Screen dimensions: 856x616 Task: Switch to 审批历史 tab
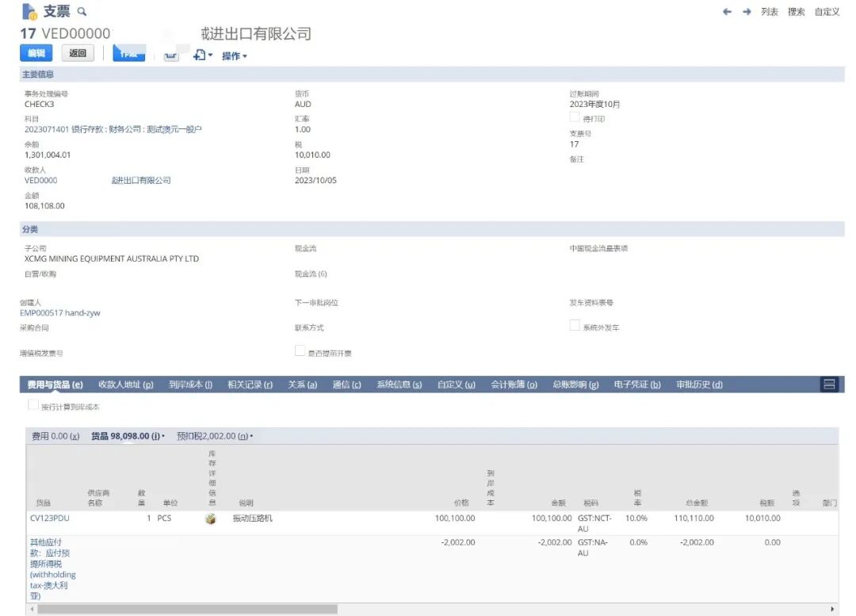[x=699, y=385]
